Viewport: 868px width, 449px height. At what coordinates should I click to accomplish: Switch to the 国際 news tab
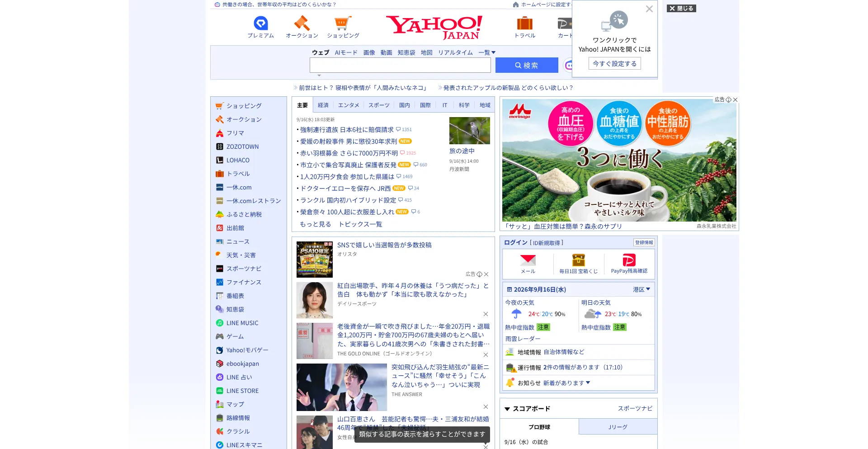425,105
